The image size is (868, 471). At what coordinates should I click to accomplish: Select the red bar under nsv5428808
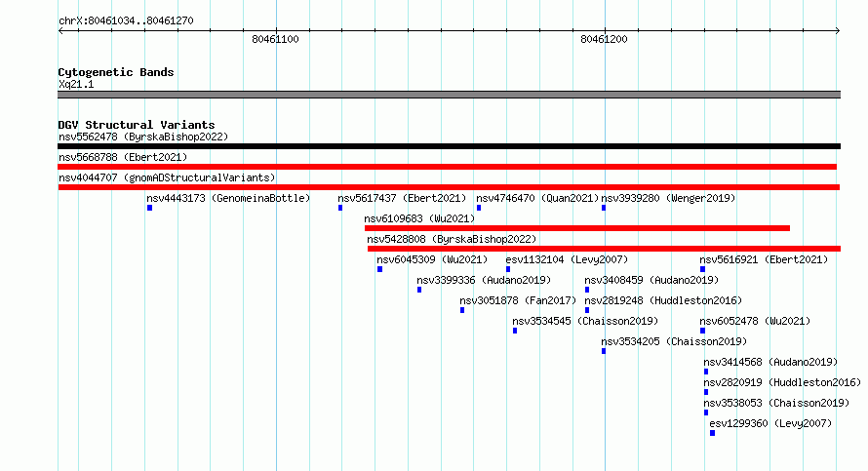(x=605, y=249)
